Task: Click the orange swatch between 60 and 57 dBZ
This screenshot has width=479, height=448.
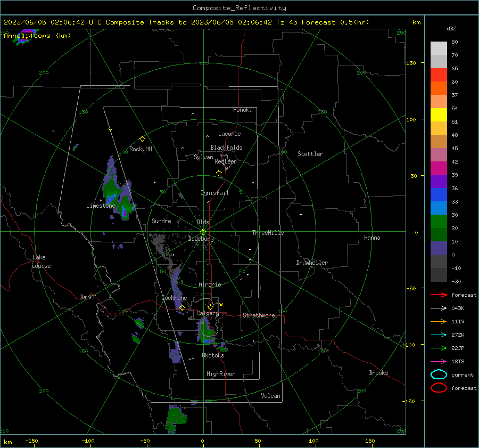Action: coord(439,88)
